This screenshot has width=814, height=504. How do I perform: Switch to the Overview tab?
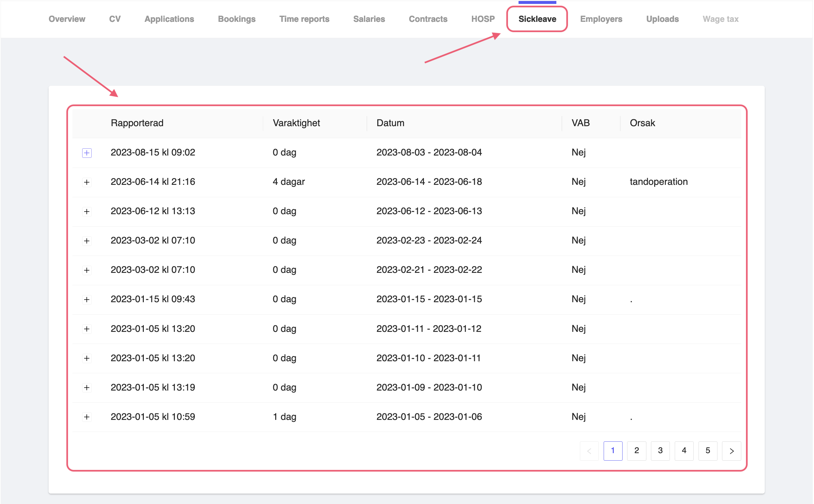[x=66, y=19]
